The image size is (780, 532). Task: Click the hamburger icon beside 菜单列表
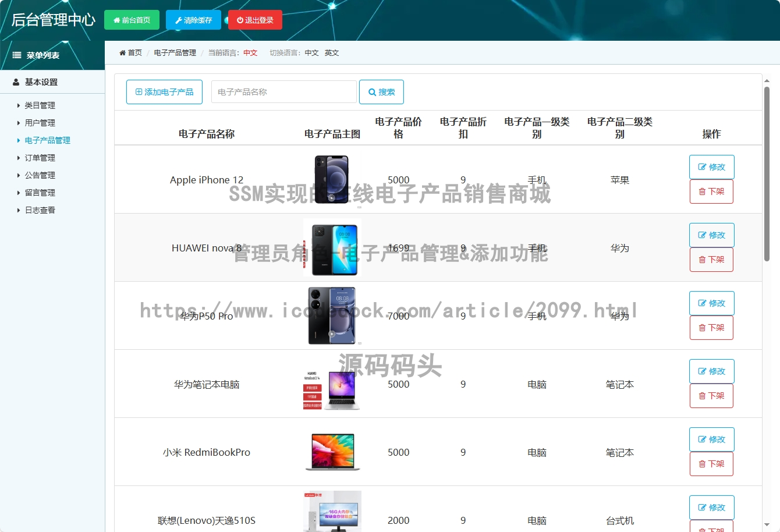click(x=17, y=55)
